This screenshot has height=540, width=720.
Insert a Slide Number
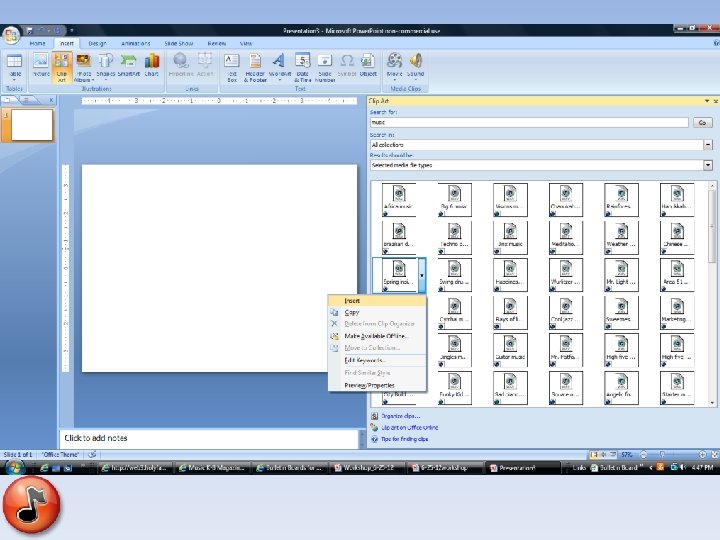pos(325,67)
